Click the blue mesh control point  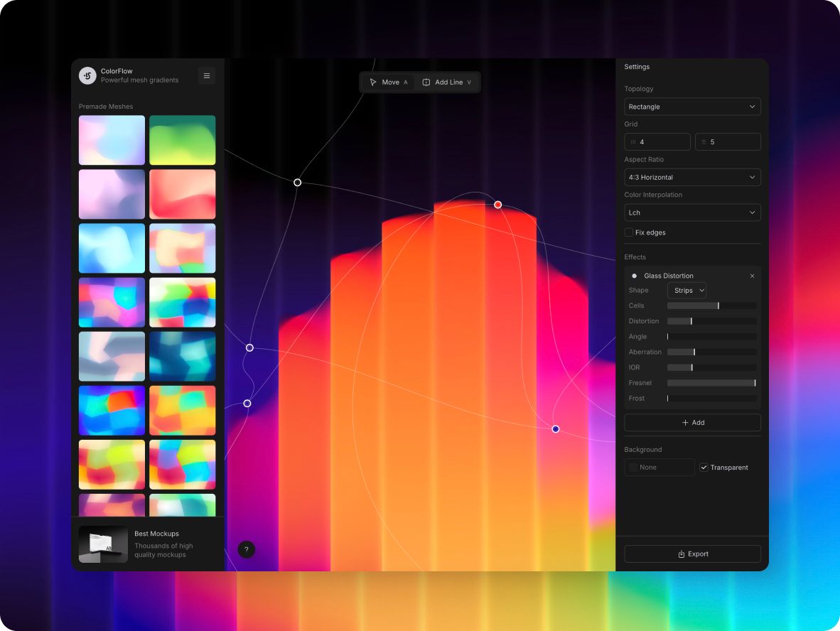click(556, 429)
